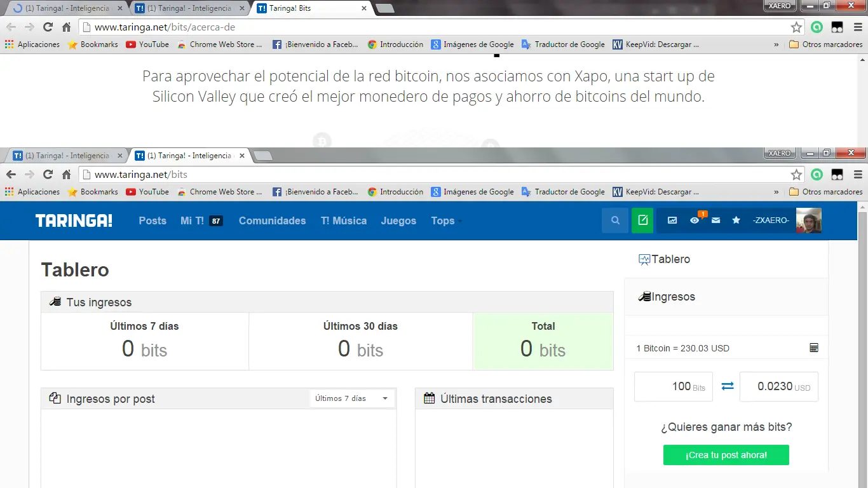
Task: Close the Taringa! Bits tab in the back window
Action: pos(364,8)
